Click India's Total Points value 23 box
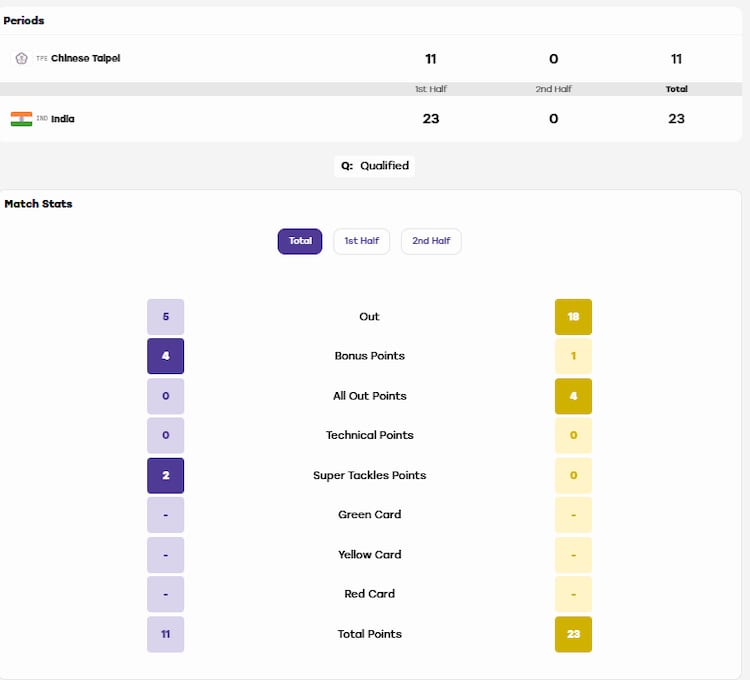The width and height of the screenshot is (750, 680). (573, 634)
